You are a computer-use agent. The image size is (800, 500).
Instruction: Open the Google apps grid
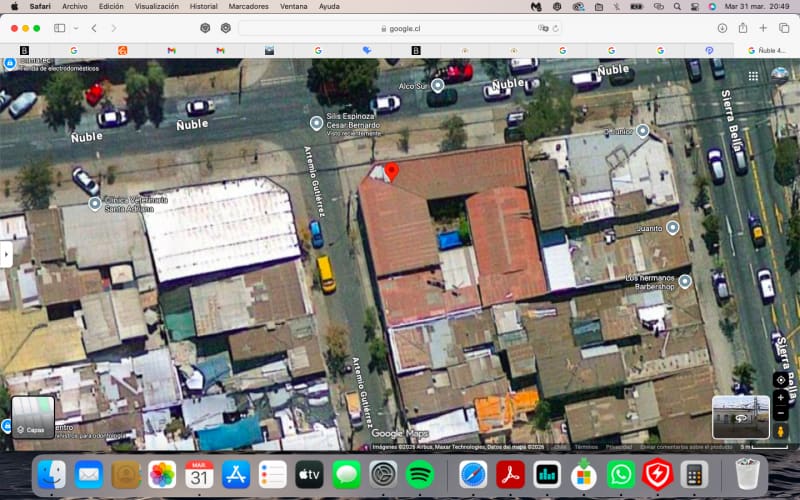point(753,77)
